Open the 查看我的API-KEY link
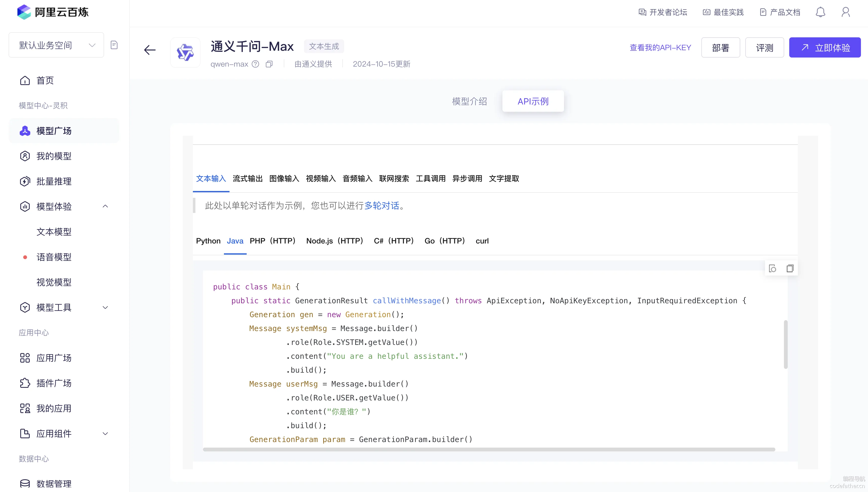Image resolution: width=868 pixels, height=492 pixels. (x=660, y=48)
